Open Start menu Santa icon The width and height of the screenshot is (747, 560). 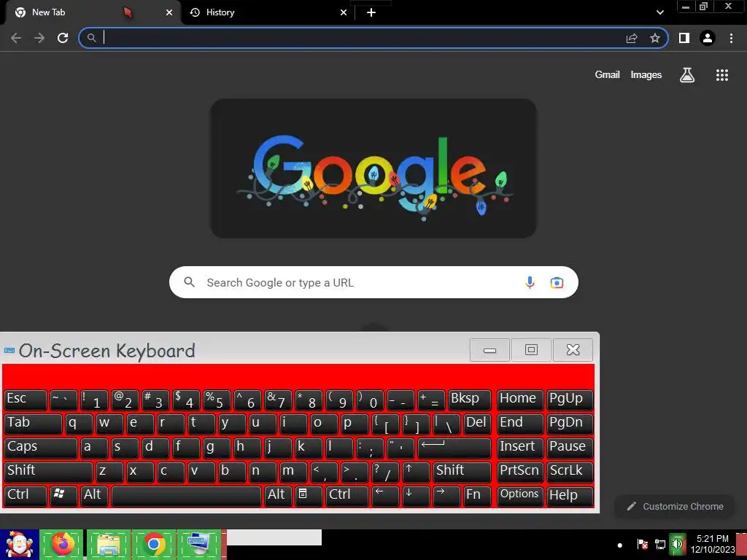(19, 544)
